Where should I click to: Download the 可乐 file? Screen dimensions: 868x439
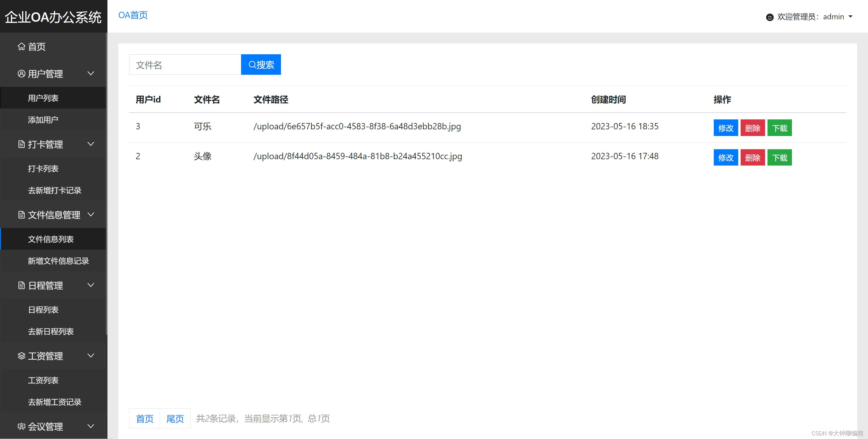779,128
